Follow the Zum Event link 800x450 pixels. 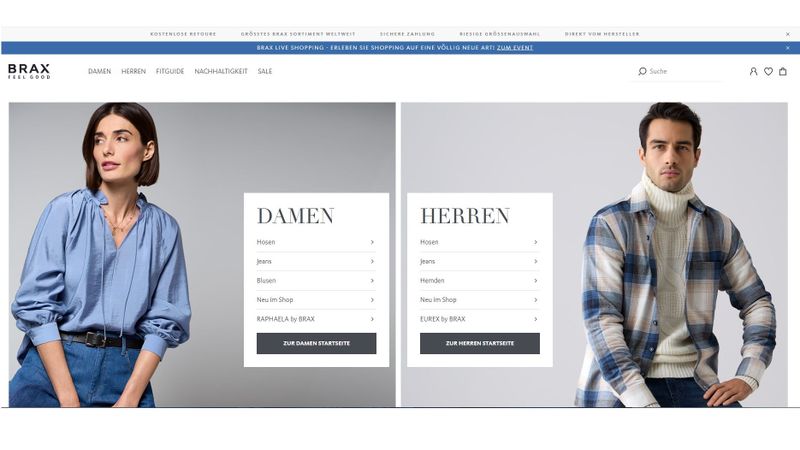515,47
